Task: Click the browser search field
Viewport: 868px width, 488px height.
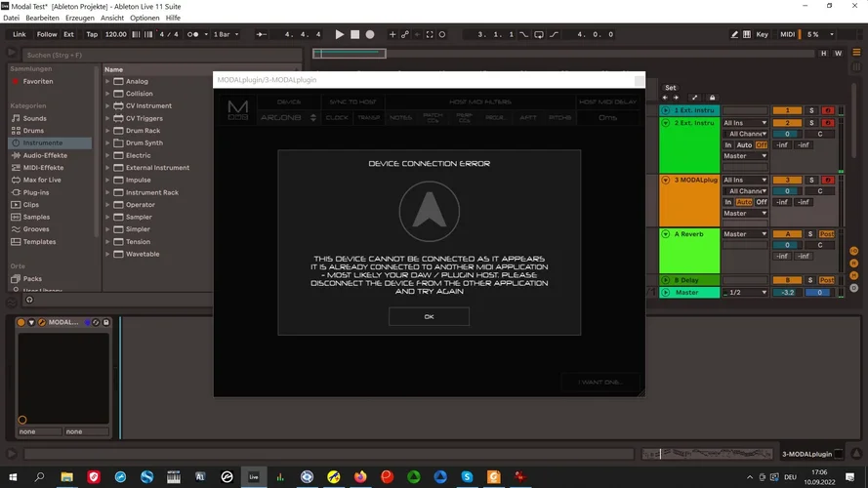Action: (x=163, y=55)
